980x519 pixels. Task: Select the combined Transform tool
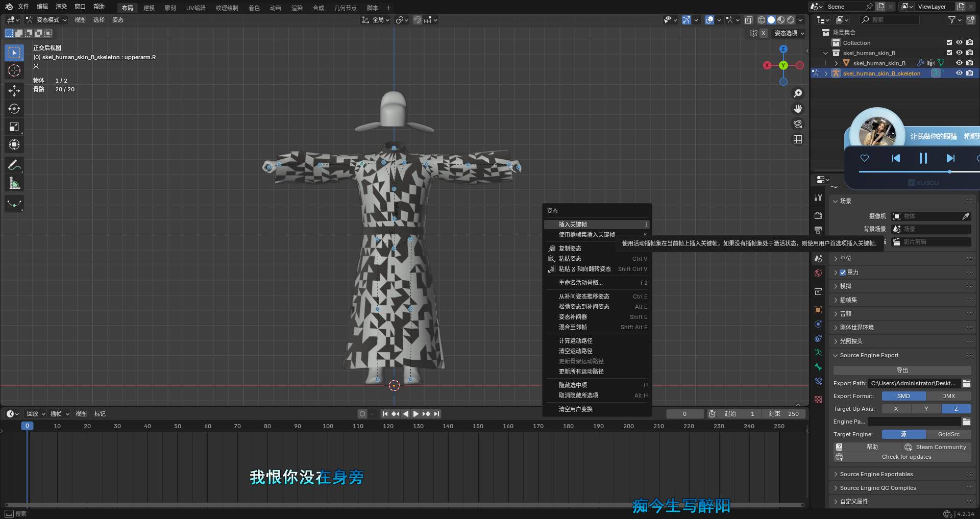point(14,144)
